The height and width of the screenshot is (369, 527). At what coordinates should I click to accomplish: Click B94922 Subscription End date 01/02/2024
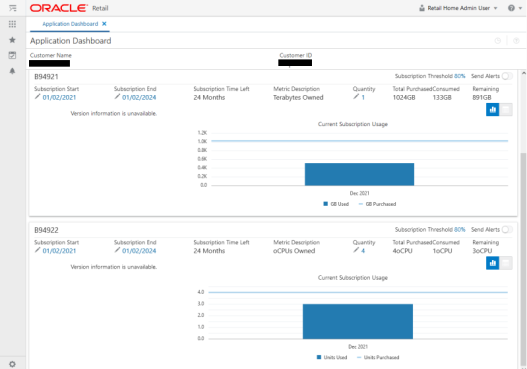(139, 251)
